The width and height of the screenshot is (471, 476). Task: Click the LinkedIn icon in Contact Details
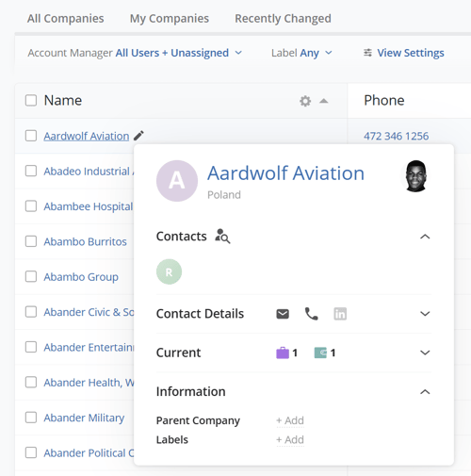[340, 314]
